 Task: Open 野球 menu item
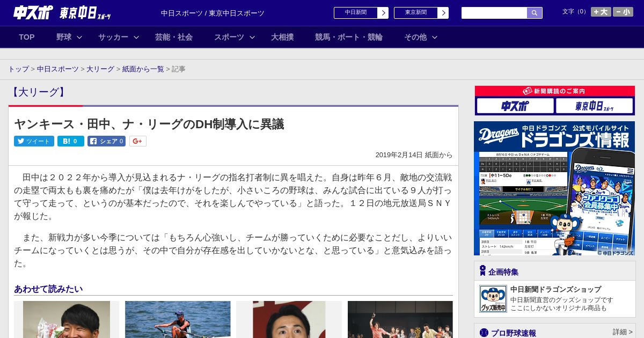click(x=64, y=37)
